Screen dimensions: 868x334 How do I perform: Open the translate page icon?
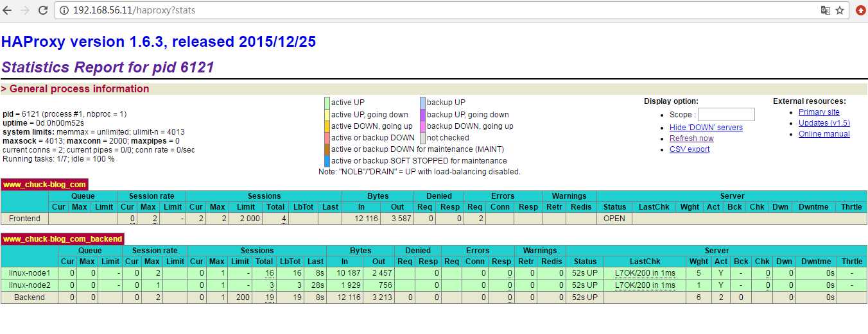pyautogui.click(x=826, y=10)
